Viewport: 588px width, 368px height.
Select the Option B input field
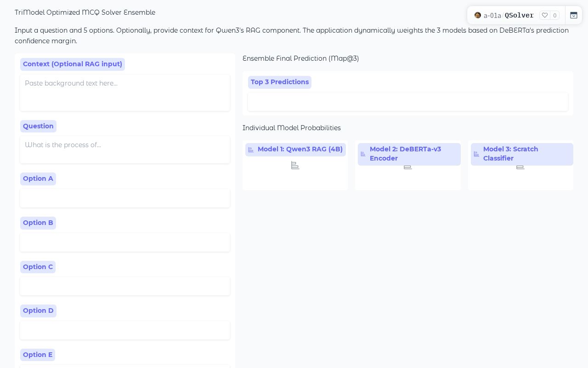[x=125, y=242]
